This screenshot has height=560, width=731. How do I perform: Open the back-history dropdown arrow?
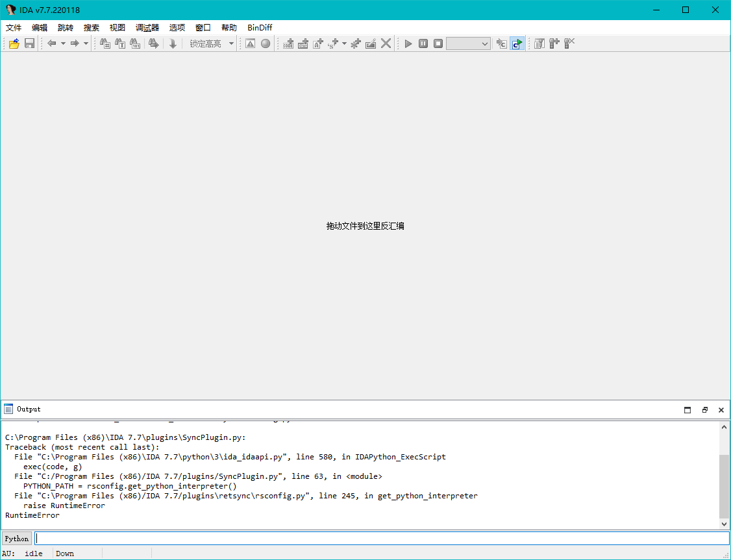tap(63, 43)
